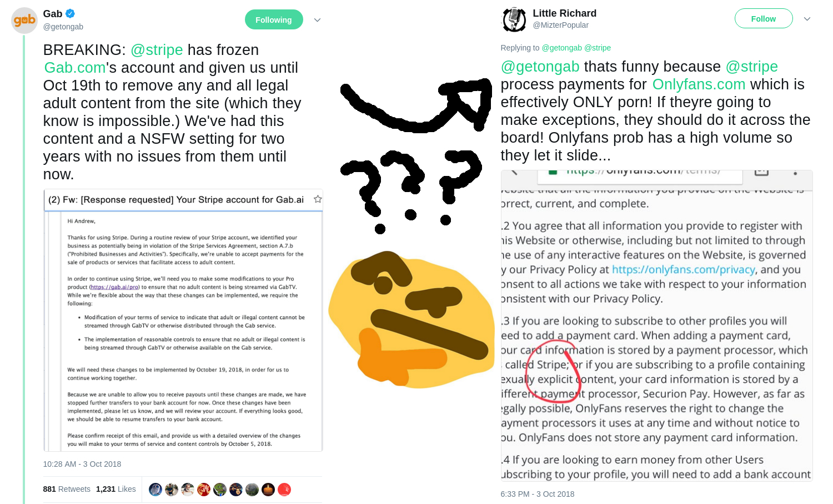Click the Gab profile avatar
Screen dimensions: 833x504
24,21
